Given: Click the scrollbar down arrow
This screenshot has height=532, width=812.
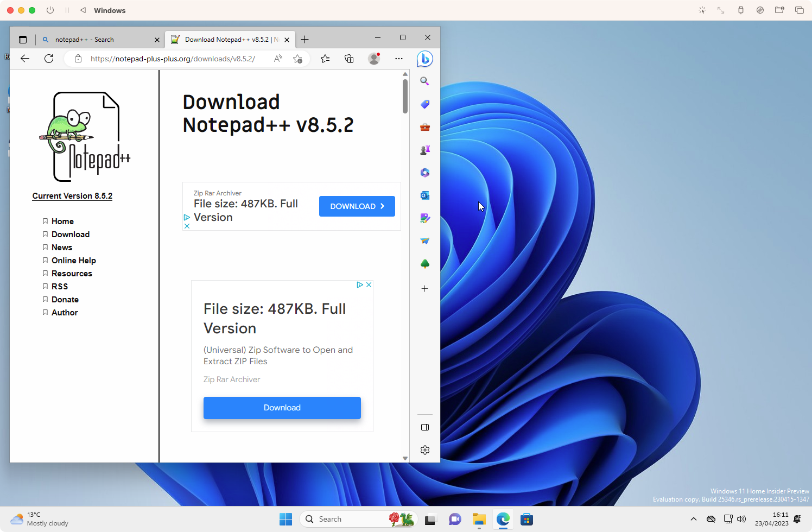Looking at the screenshot, I should [x=405, y=458].
